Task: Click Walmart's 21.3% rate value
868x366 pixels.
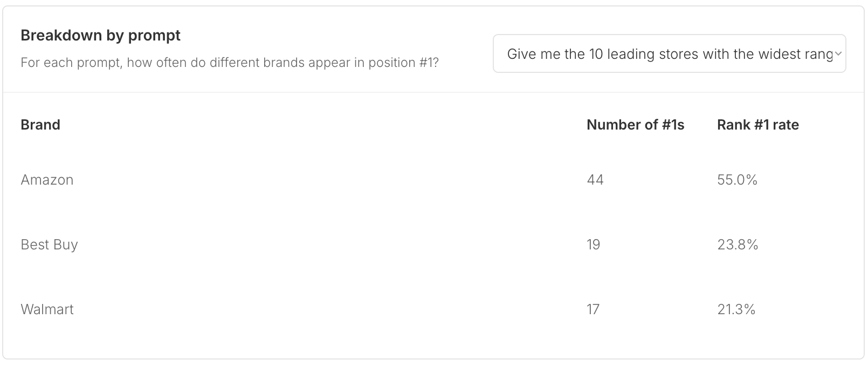Action: pos(736,309)
